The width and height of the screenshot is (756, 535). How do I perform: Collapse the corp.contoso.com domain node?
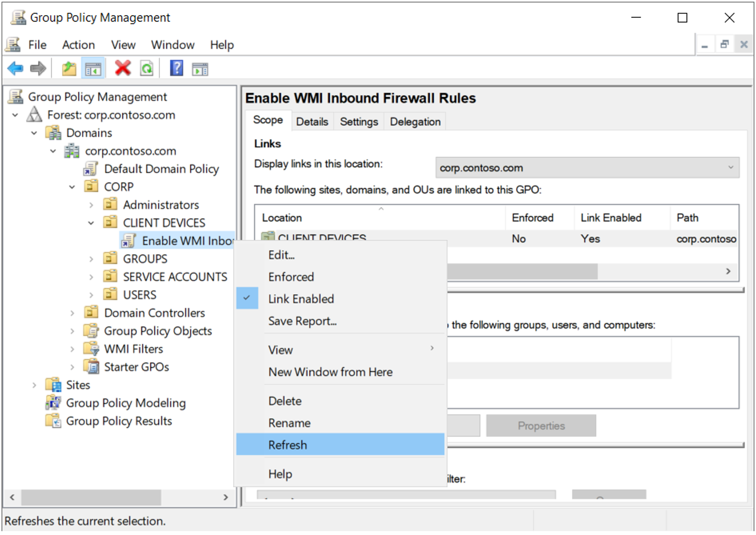point(53,151)
